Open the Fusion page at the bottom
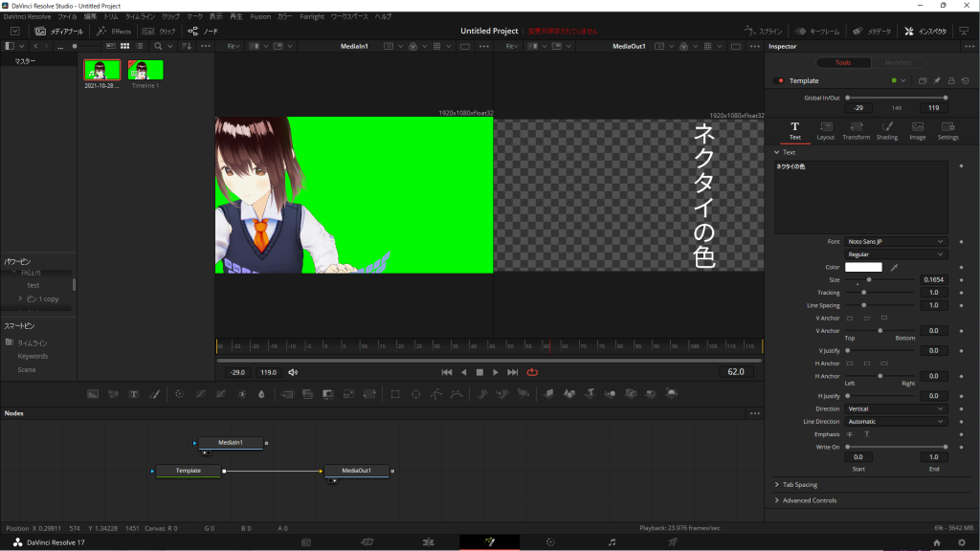 [489, 542]
